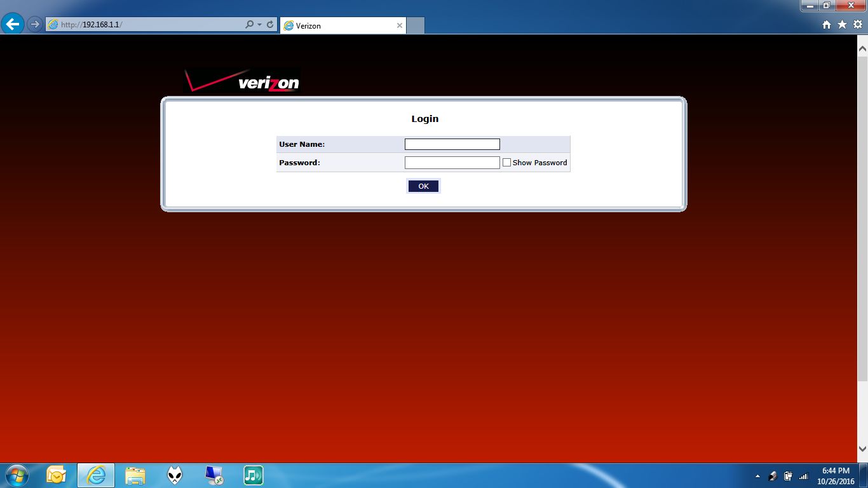868x488 pixels.
Task: Select the Verizon browser tab
Action: click(x=342, y=25)
